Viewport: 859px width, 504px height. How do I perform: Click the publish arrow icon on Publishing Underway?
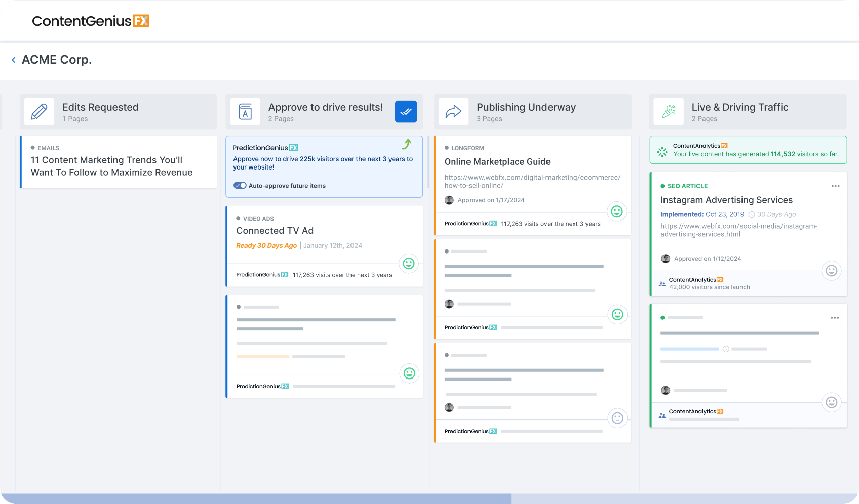click(454, 111)
